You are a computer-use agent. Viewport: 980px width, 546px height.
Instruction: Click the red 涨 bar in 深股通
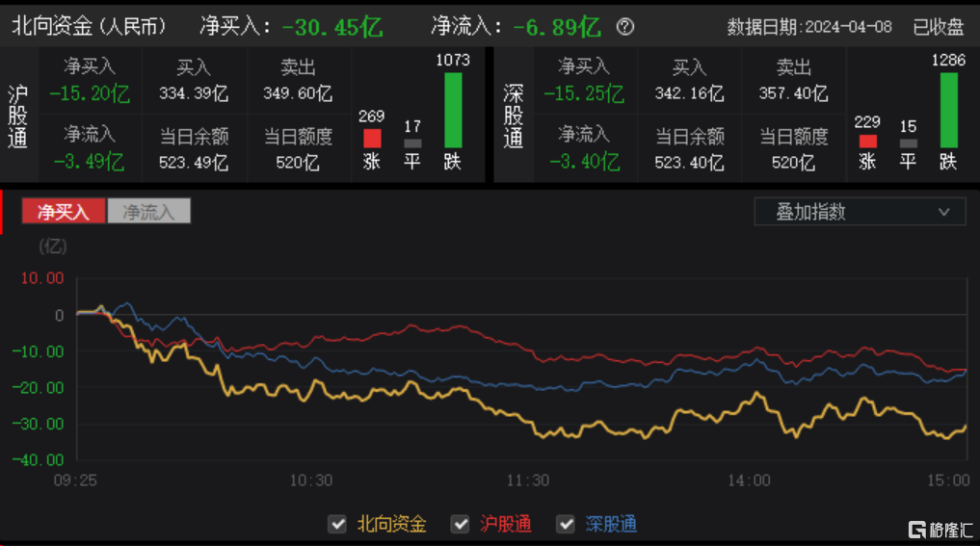coord(867,142)
